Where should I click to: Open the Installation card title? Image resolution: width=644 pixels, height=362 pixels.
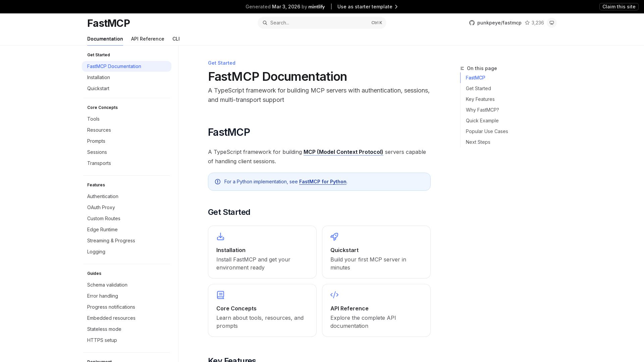[x=231, y=250]
